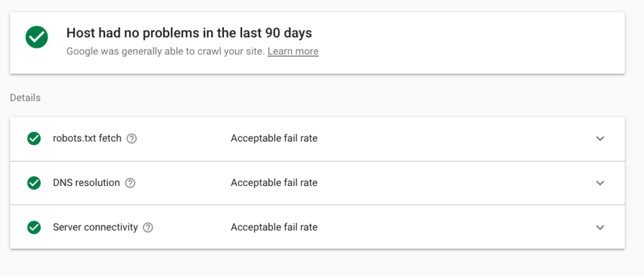
Task: Click the Host had no problems heading
Action: (189, 33)
